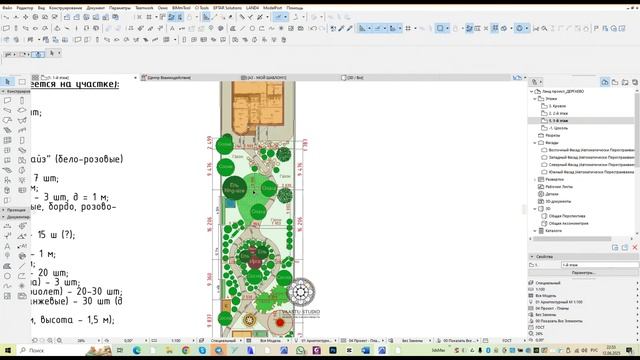Screen dimensions: 640x360
Task: Click the story name field in properties
Action: tap(600, 265)
